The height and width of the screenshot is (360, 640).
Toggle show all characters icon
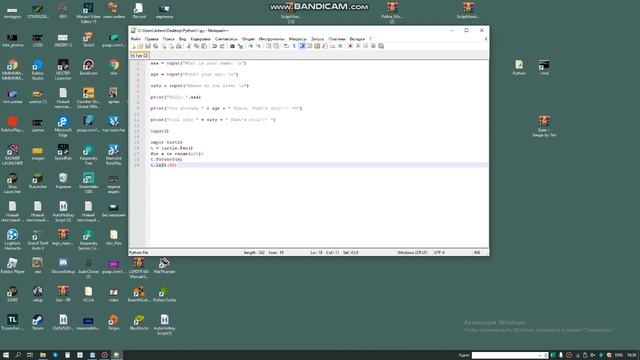tap(294, 46)
